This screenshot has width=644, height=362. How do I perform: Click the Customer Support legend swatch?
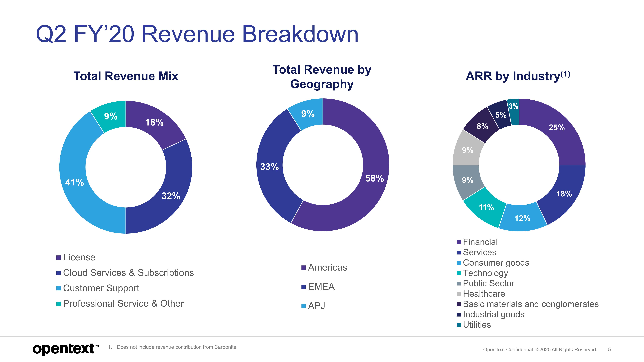coord(58,288)
